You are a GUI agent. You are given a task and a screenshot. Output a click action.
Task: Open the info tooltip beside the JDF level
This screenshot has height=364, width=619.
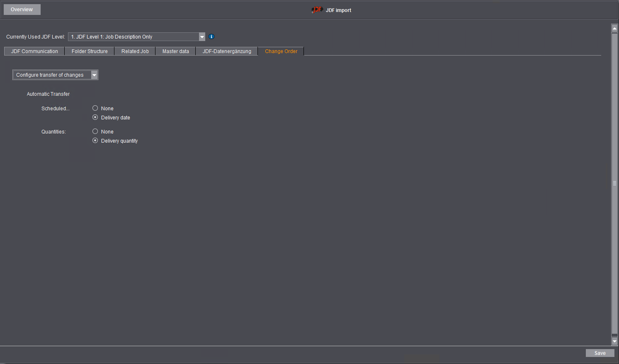click(211, 36)
